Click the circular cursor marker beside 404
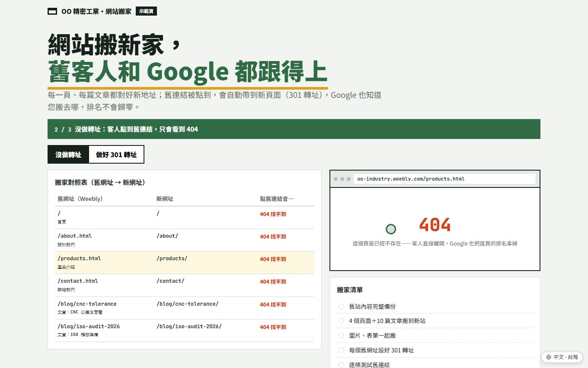This screenshot has height=368, width=588. [x=390, y=229]
